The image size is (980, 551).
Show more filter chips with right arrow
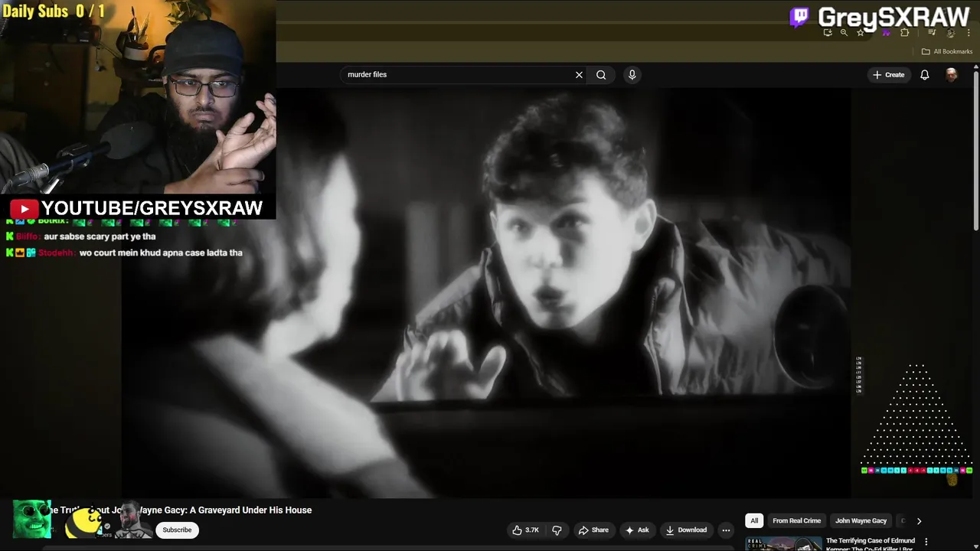[919, 520]
